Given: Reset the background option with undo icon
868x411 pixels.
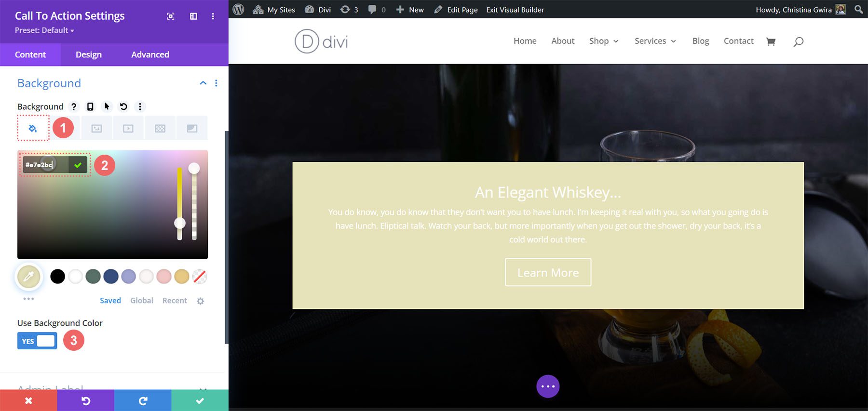Looking at the screenshot, I should (123, 106).
